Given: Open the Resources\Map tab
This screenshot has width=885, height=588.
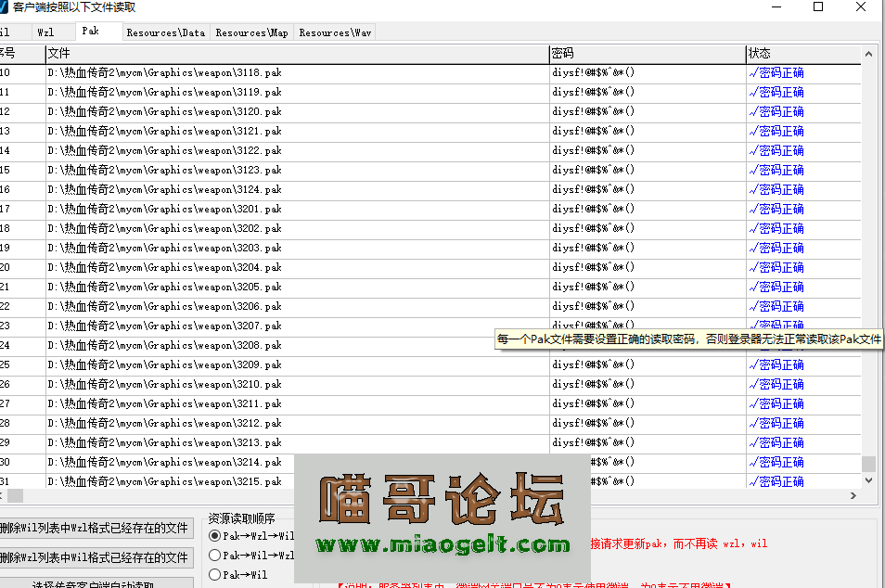Looking at the screenshot, I should pos(251,32).
